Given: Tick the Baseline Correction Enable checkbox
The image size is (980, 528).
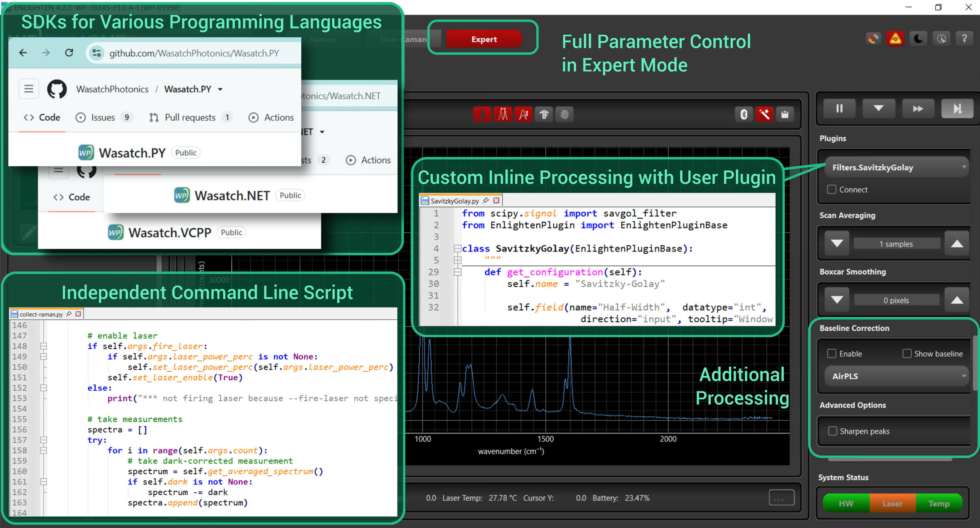Looking at the screenshot, I should (832, 354).
